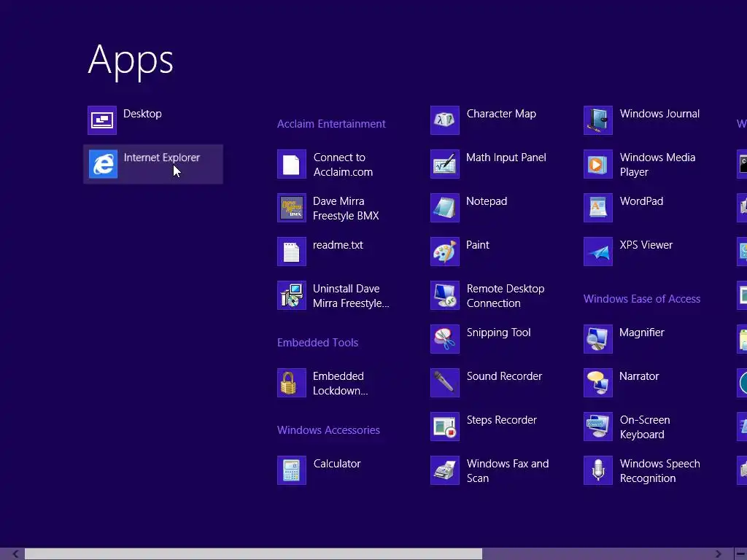Screen dimensions: 747x560
Task: Open Windows Fax and Scan icon
Action: click(445, 470)
